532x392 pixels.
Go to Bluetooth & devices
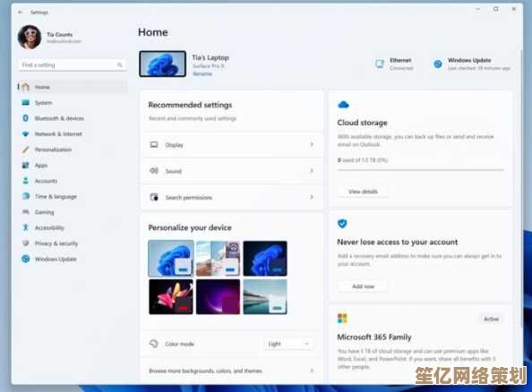[73, 118]
